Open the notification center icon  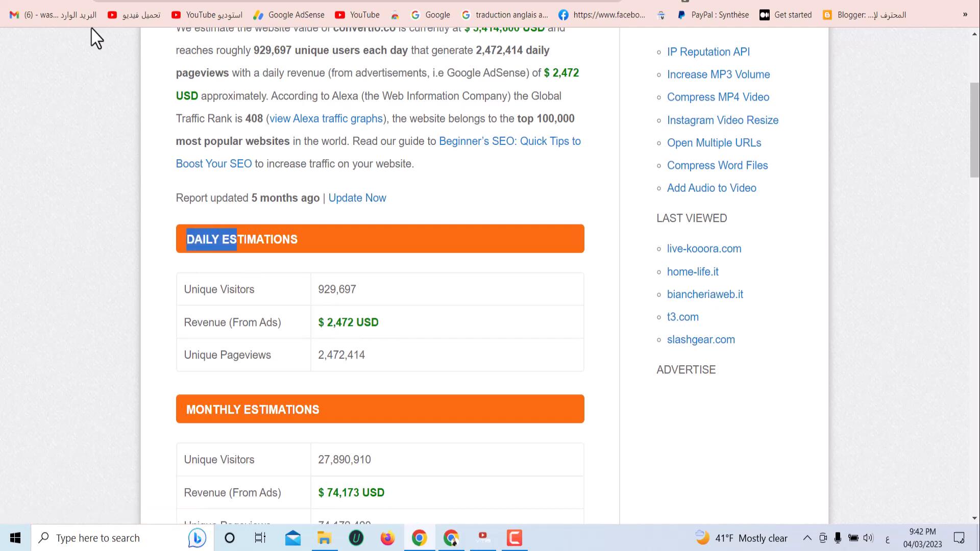(x=959, y=538)
